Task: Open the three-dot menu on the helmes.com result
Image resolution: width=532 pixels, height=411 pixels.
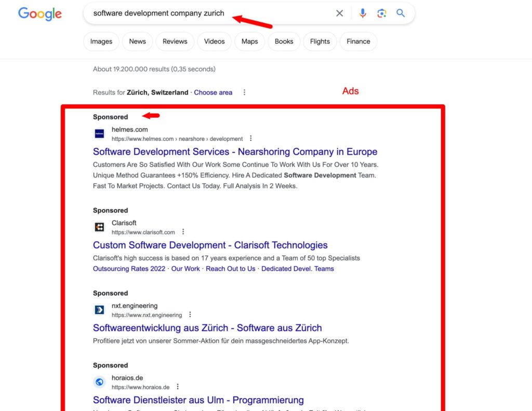Action: point(251,138)
